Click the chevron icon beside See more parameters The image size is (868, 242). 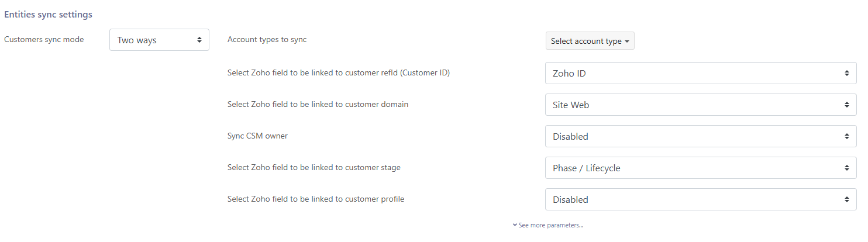[515, 225]
